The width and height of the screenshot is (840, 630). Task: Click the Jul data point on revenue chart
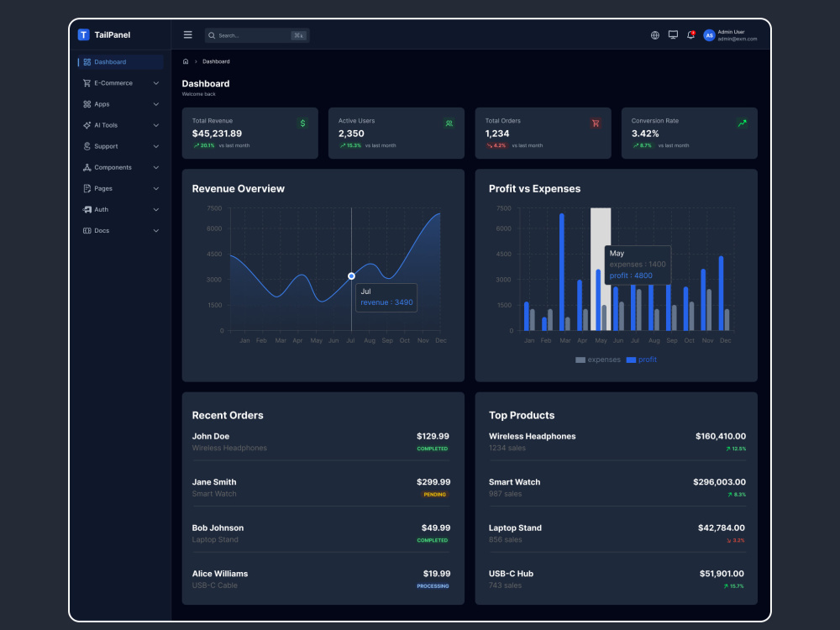click(351, 276)
